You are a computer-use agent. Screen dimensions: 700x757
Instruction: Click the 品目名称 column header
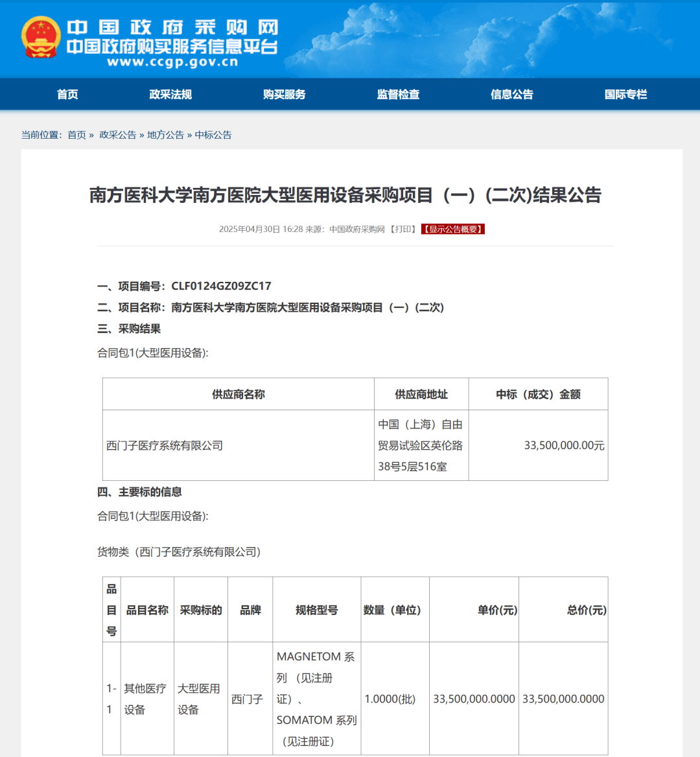coord(147,610)
